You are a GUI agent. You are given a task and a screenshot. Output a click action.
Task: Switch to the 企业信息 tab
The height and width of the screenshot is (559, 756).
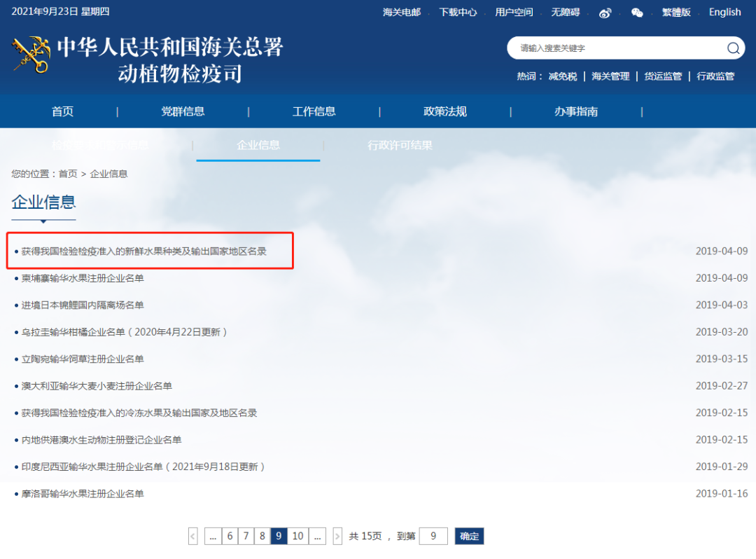click(258, 145)
